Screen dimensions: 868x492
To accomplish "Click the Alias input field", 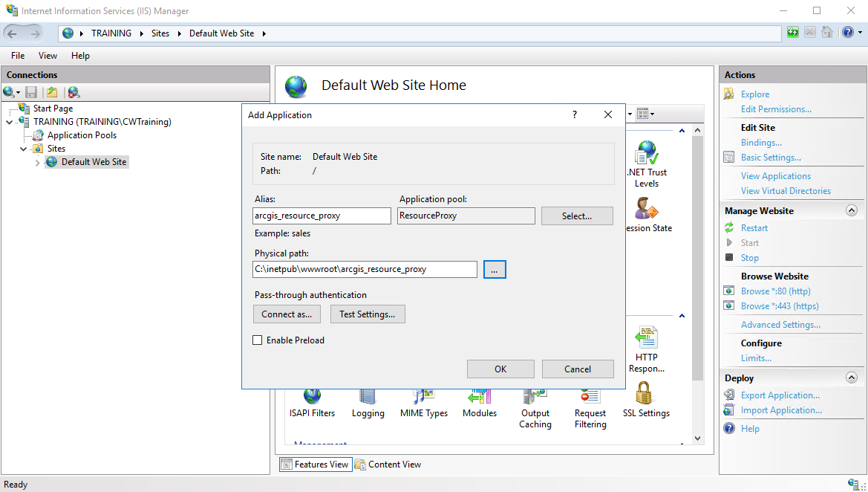I will click(322, 216).
